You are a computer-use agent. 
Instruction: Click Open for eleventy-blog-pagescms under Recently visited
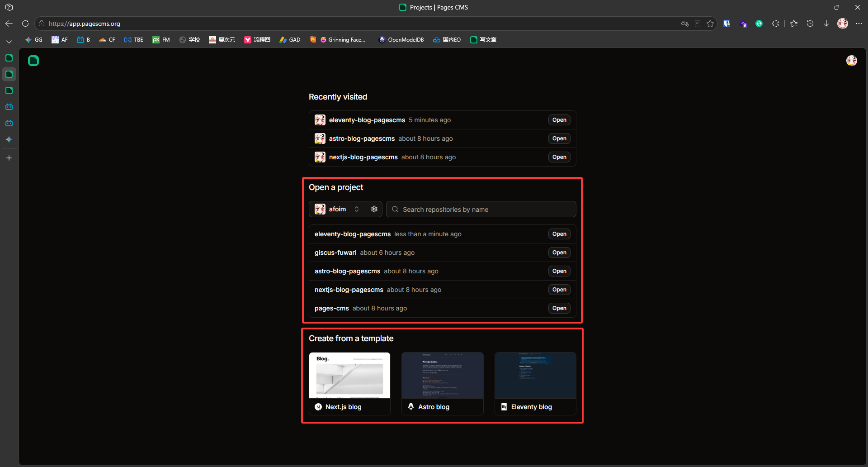[559, 120]
